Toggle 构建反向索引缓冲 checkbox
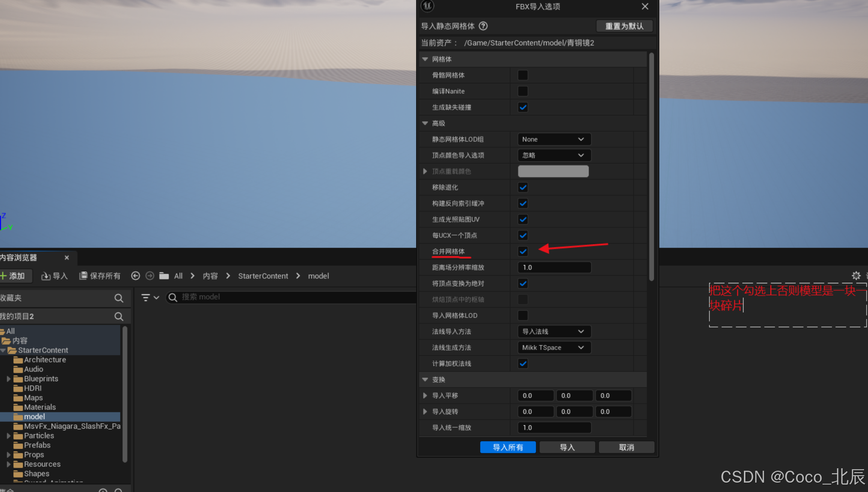The image size is (868, 492). tap(522, 203)
